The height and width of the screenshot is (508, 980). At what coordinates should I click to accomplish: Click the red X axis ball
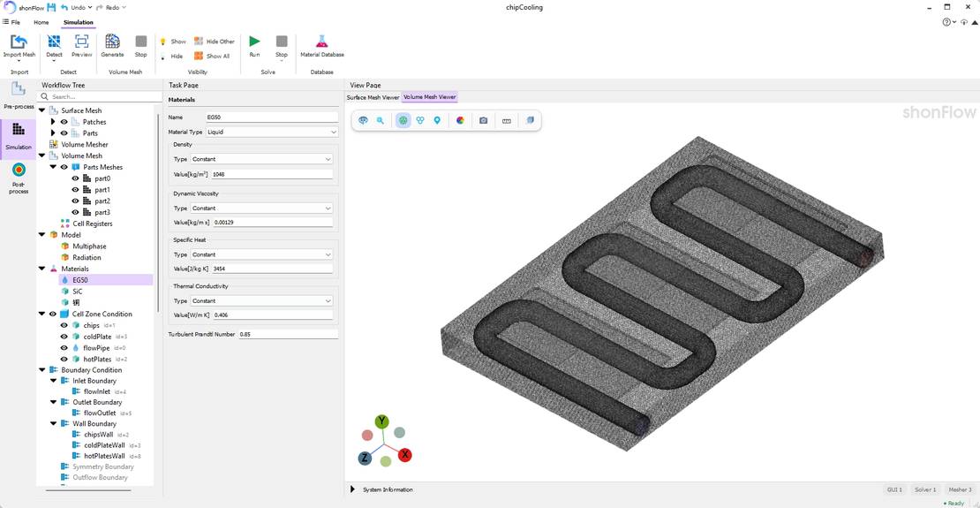click(404, 455)
